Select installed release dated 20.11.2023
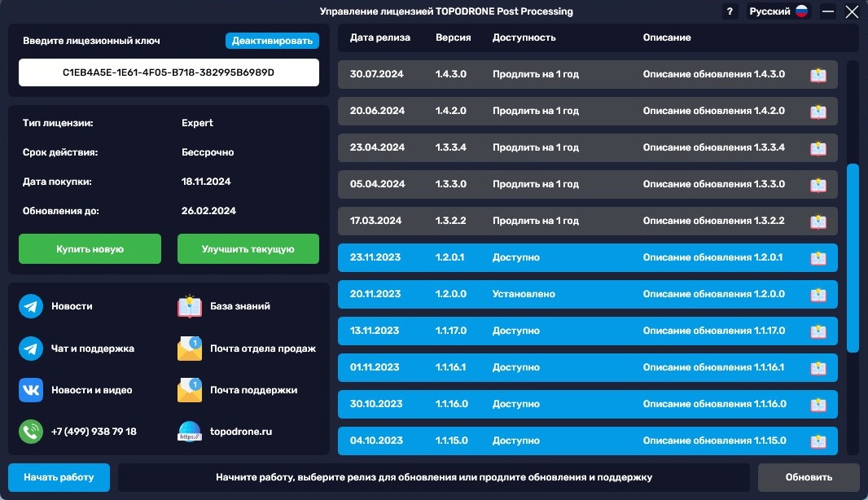The height and width of the screenshot is (500, 868). coord(587,295)
